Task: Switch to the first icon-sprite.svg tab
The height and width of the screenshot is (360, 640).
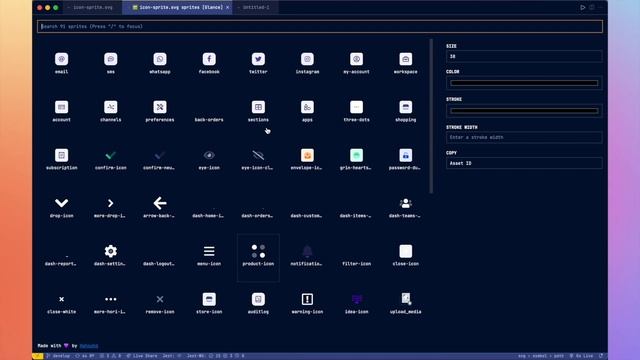Action: (93, 7)
